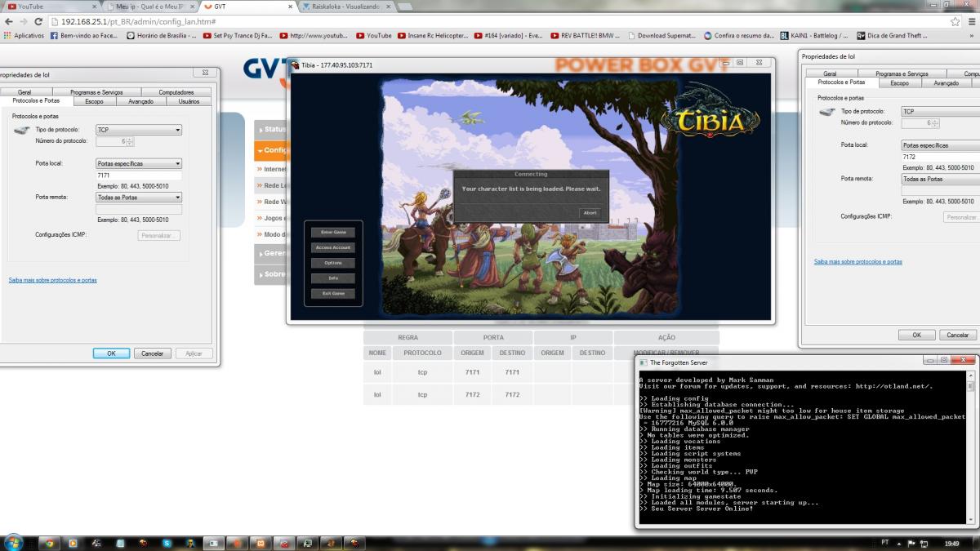980x551 pixels.
Task: Open Dica de Grand Theft bookmark
Action: (890, 35)
